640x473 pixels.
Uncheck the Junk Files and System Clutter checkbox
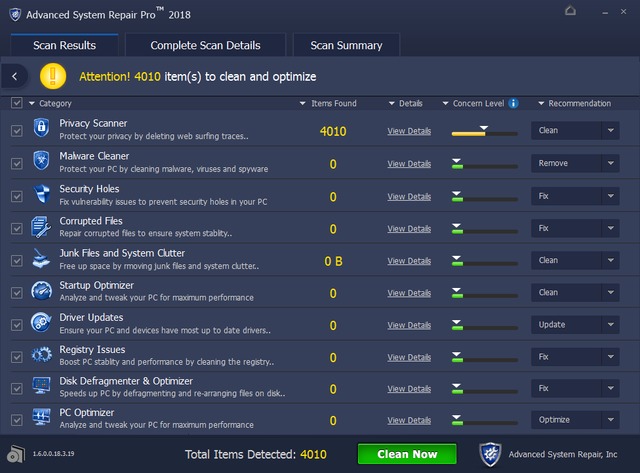pyautogui.click(x=17, y=261)
